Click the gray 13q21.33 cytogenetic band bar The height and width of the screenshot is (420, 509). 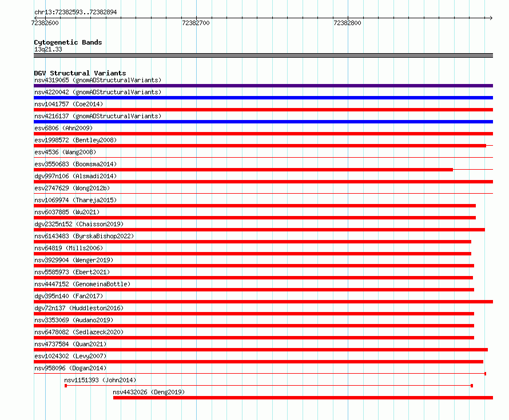point(263,55)
